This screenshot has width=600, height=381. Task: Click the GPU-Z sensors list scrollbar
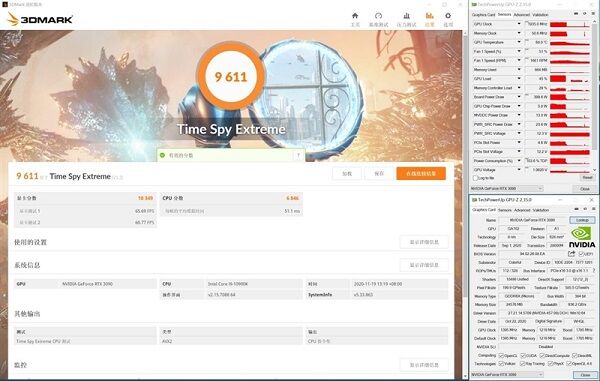pos(595,96)
